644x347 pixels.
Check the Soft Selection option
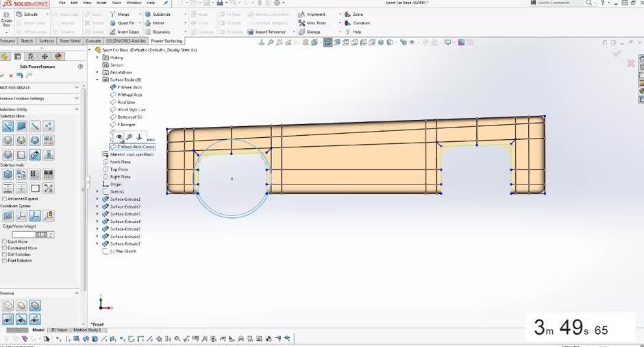(5, 254)
